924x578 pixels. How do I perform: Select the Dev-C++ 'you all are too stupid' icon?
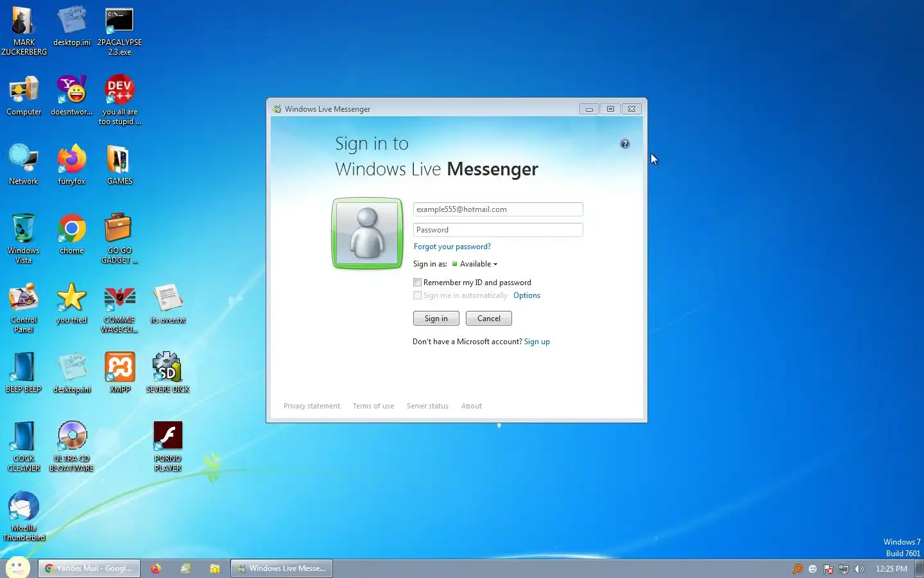(x=119, y=100)
